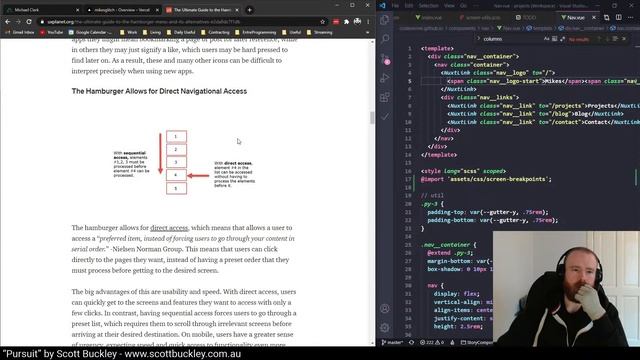Open errors and warnings in status bar
This screenshot has height=360, width=640.
click(432, 342)
